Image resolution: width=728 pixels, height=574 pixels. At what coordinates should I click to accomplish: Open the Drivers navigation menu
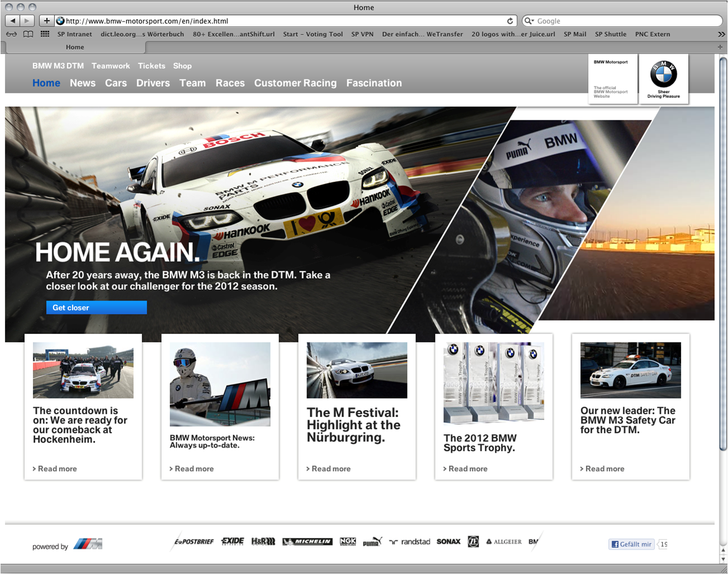(153, 83)
